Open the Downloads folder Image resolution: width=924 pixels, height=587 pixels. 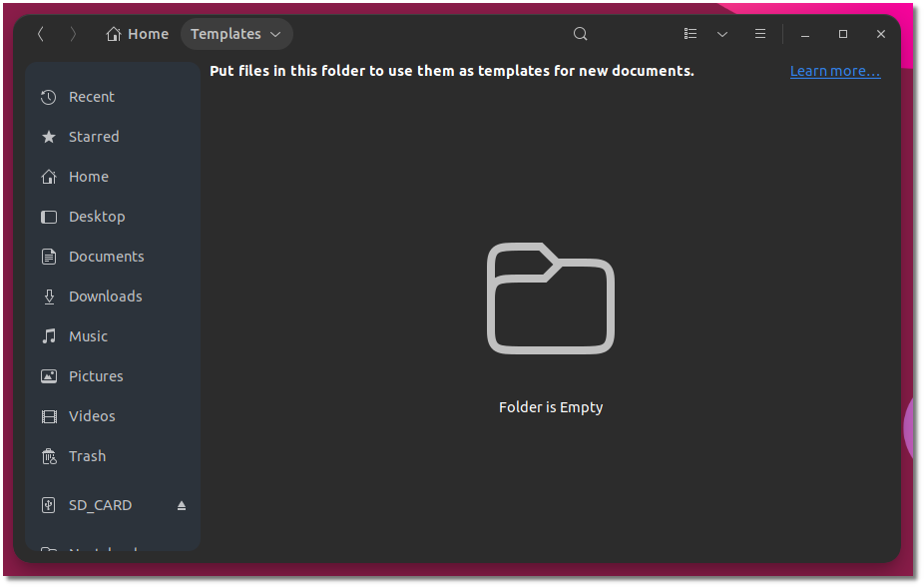pyautogui.click(x=104, y=295)
